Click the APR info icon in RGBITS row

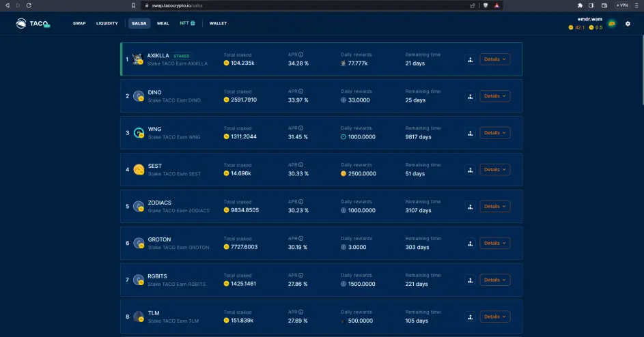[301, 275]
